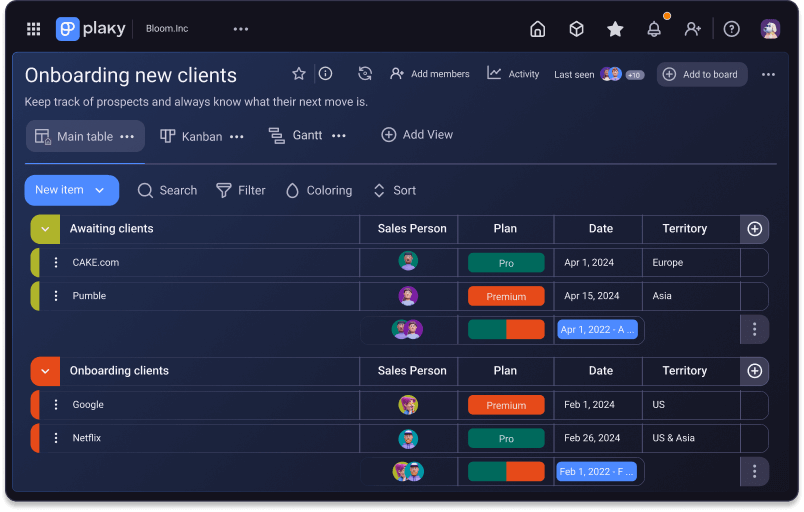The height and width of the screenshot is (512, 804).
Task: Open the Google row menu dots
Action: (x=56, y=405)
